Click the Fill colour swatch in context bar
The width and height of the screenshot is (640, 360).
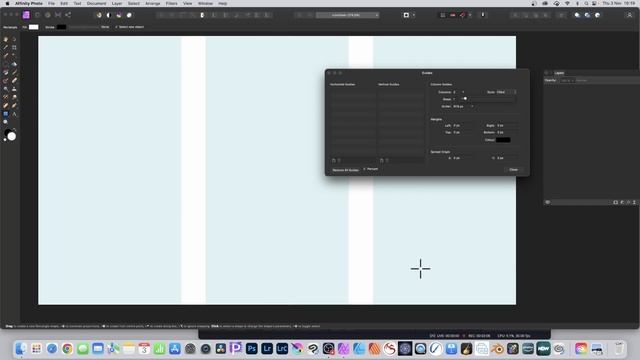coord(33,27)
